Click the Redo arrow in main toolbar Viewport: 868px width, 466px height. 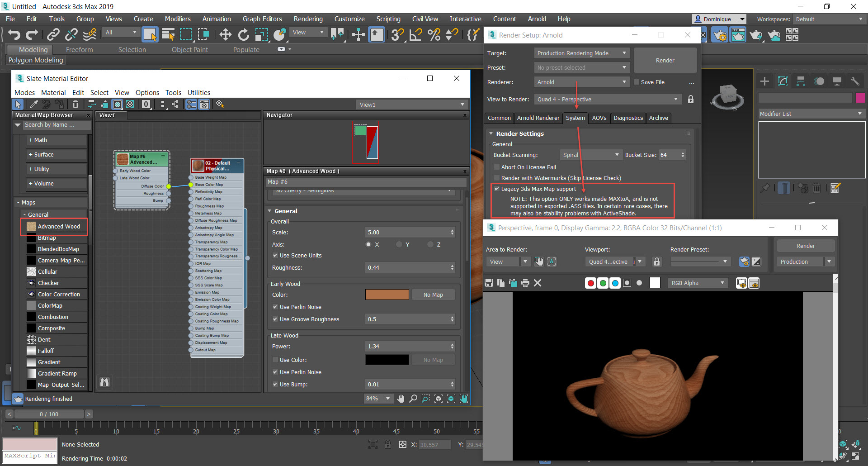(x=32, y=34)
